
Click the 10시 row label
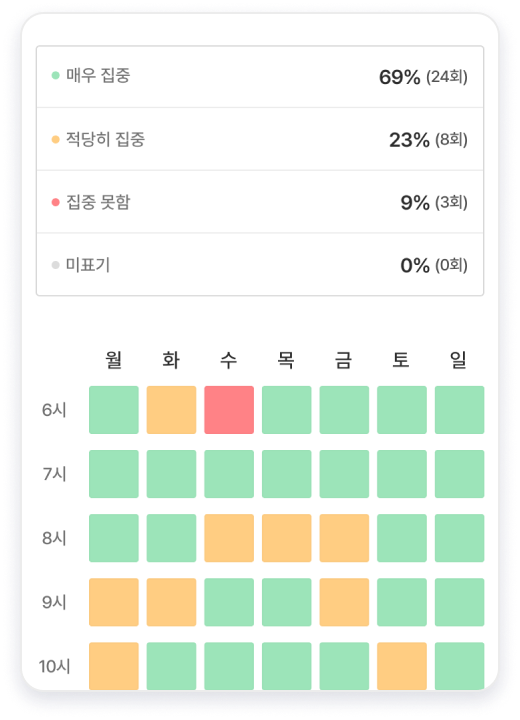tap(54, 666)
